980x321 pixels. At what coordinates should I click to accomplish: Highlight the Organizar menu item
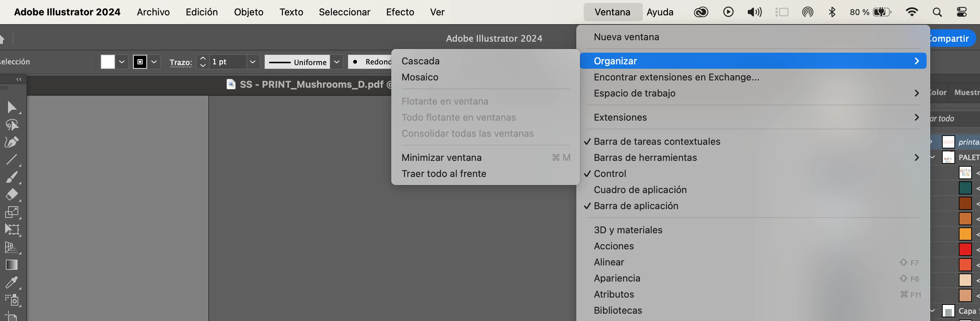[x=753, y=61]
